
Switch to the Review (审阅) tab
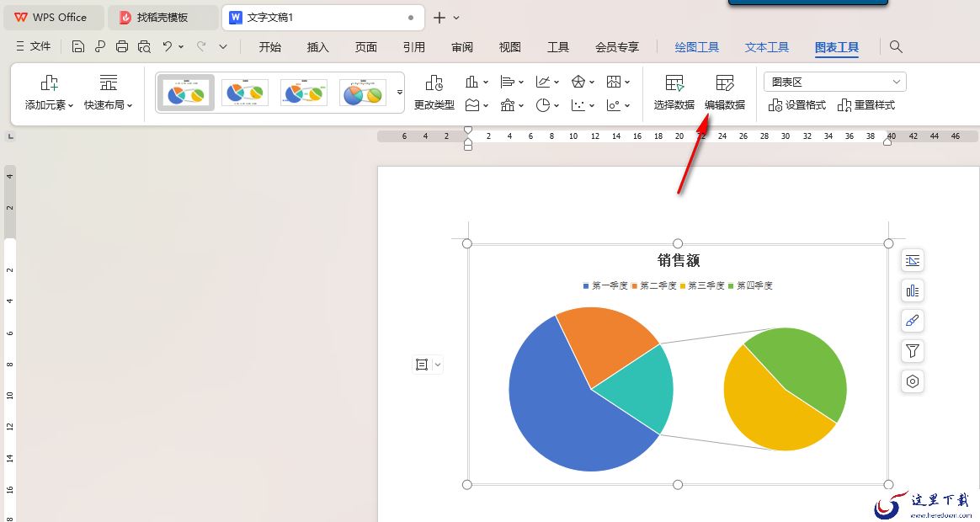point(462,47)
